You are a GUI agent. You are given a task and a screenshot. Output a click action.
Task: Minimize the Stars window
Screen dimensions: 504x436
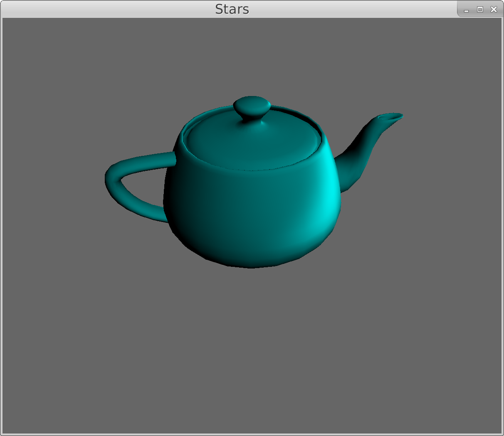466,10
